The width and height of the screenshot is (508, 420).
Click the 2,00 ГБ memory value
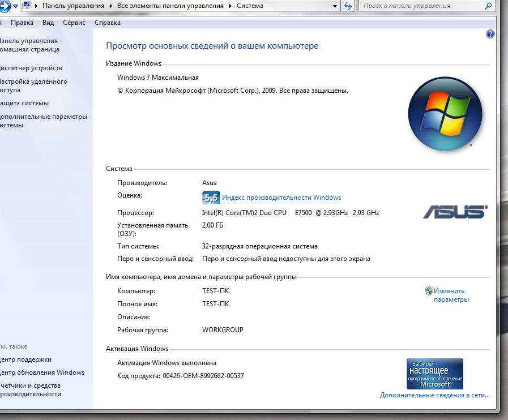pyautogui.click(x=212, y=225)
